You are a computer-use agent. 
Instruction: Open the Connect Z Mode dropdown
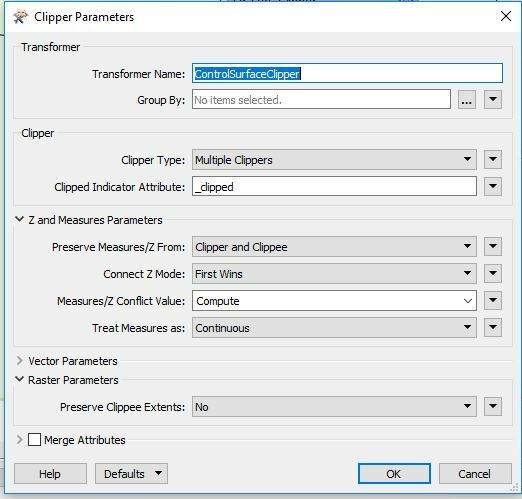tap(334, 274)
